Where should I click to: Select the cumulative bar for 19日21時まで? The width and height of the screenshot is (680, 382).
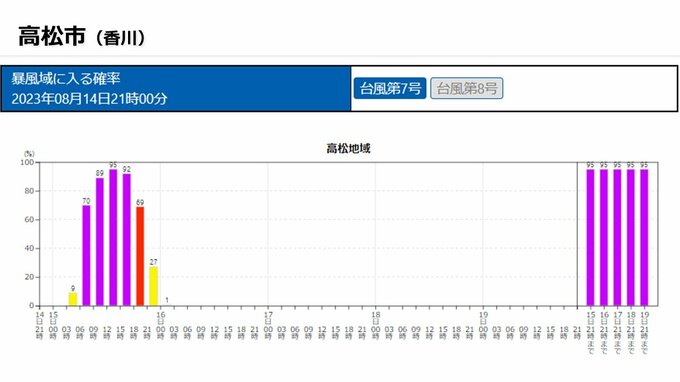[x=644, y=238]
